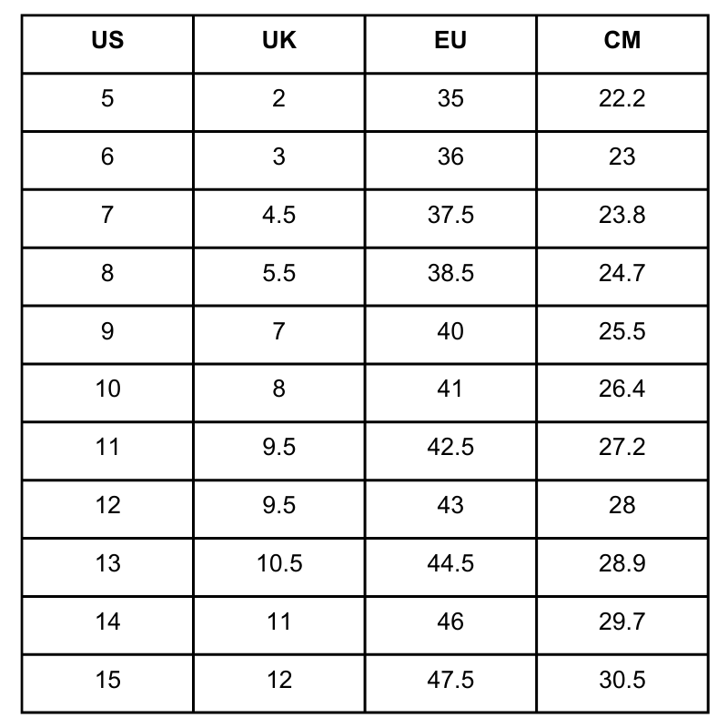The image size is (728, 728).
Task: Select the CM 24.7 cell
Action: coord(622,277)
